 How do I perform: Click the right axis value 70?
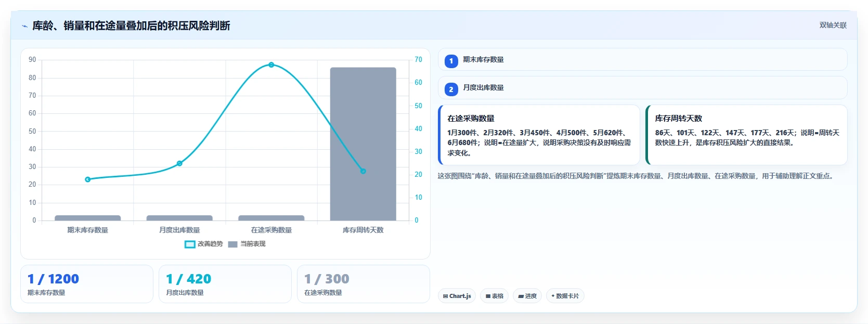(x=418, y=60)
